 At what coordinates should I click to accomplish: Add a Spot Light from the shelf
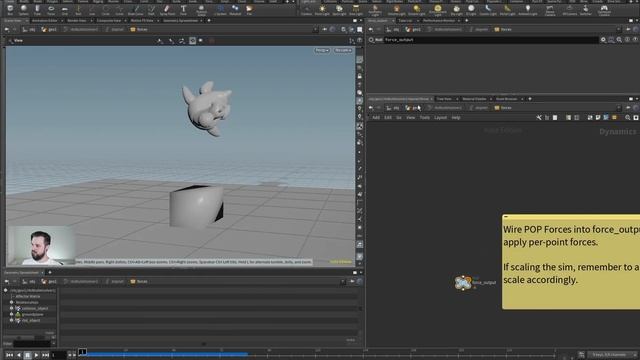click(339, 10)
